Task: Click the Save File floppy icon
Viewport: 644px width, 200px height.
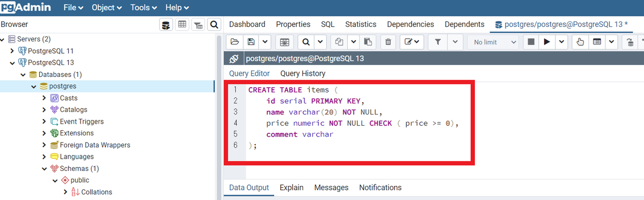Action: click(x=251, y=42)
